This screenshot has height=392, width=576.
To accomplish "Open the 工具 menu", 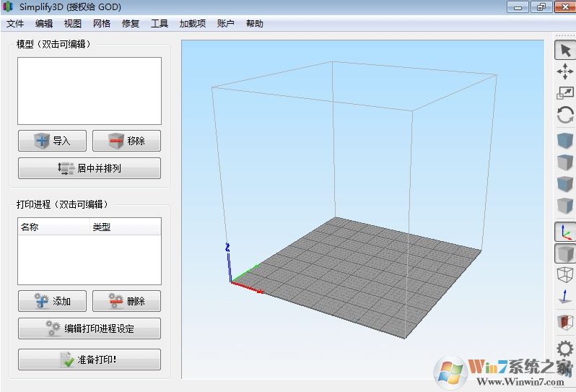I will pyautogui.click(x=160, y=24).
